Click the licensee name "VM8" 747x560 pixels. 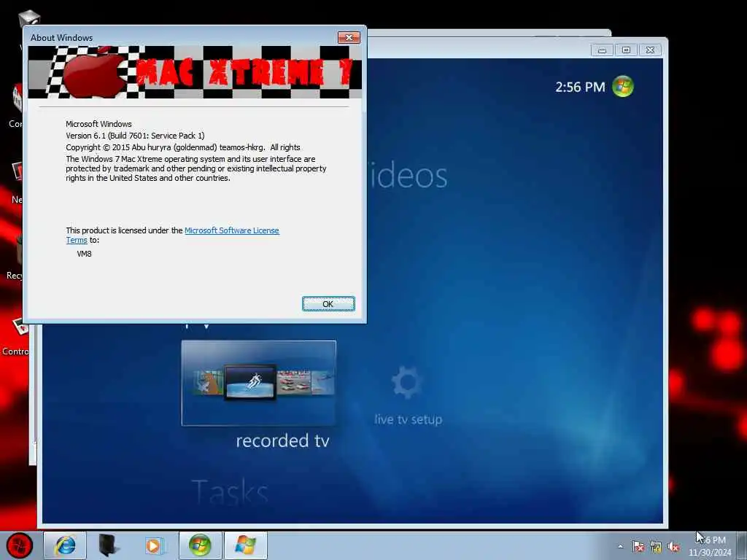85,254
